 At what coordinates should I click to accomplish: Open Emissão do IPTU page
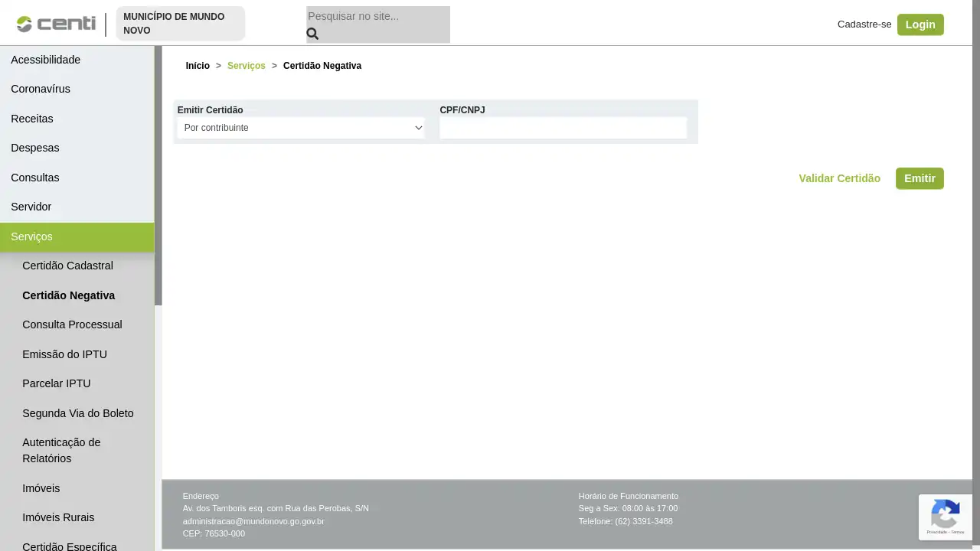click(64, 354)
